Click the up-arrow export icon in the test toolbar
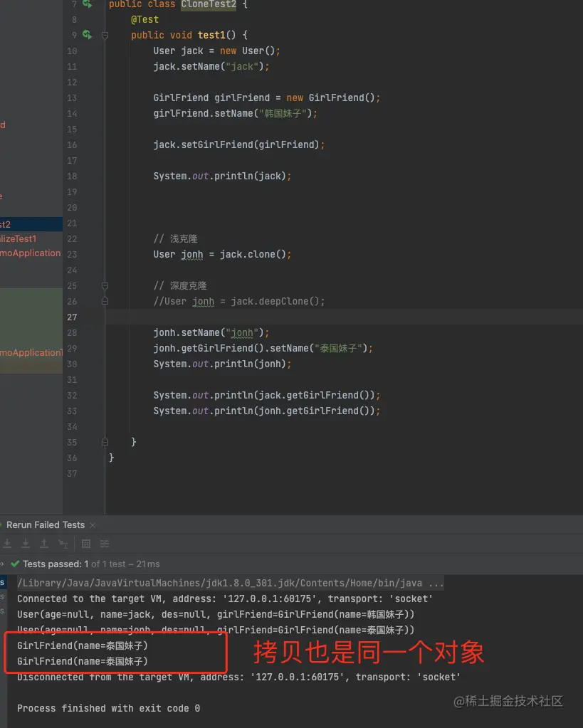 coord(44,543)
